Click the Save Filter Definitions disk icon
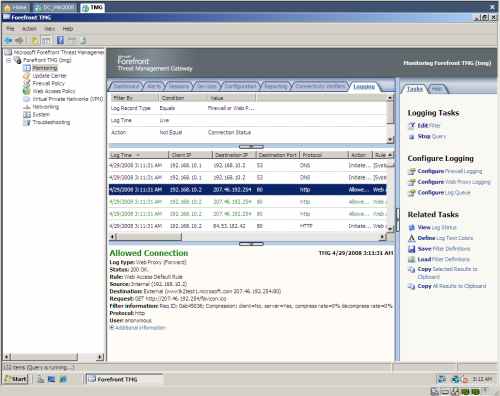 412,249
